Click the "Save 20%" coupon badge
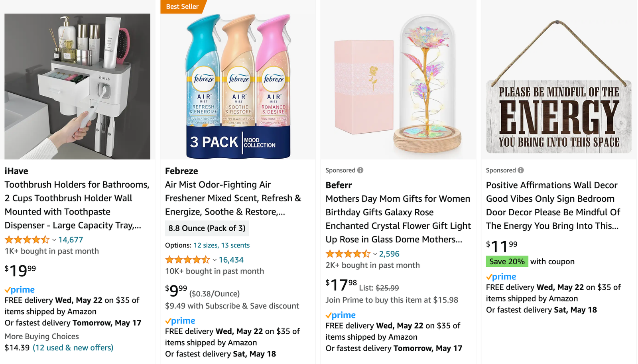The image size is (638, 364). tap(506, 262)
